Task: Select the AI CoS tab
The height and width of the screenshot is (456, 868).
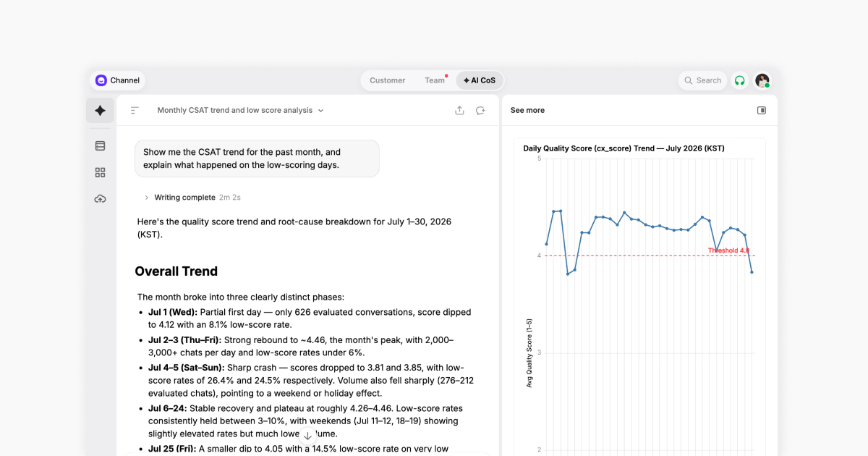Action: 480,80
